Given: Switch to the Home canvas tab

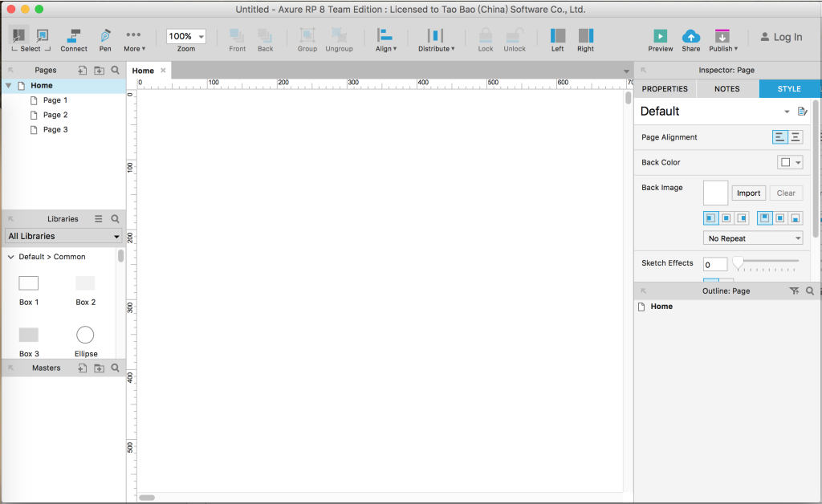Looking at the screenshot, I should point(143,70).
